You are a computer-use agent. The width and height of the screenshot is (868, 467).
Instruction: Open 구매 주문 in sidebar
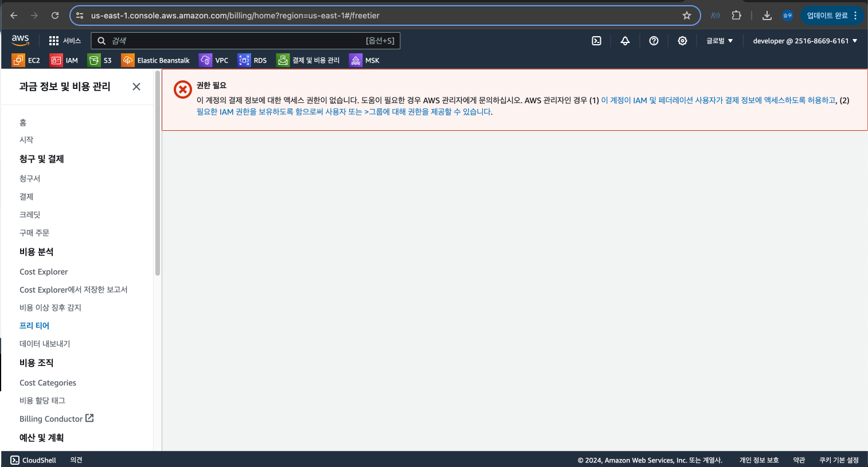pyautogui.click(x=34, y=232)
